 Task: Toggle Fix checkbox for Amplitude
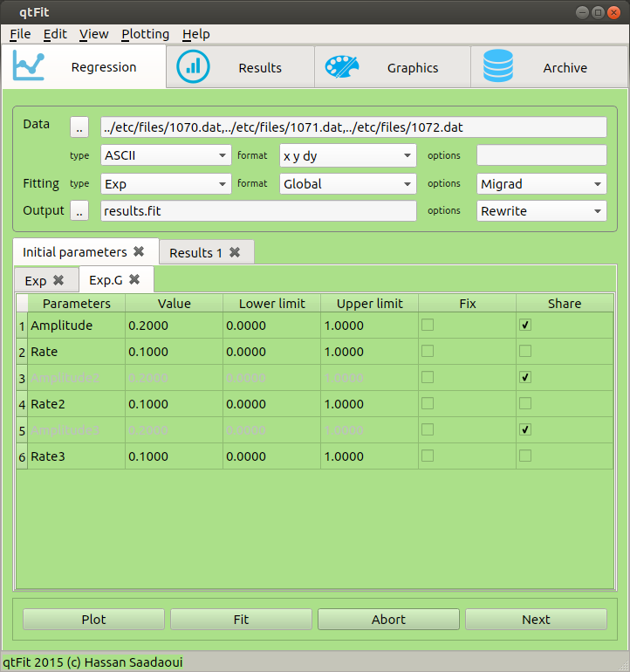click(x=428, y=325)
